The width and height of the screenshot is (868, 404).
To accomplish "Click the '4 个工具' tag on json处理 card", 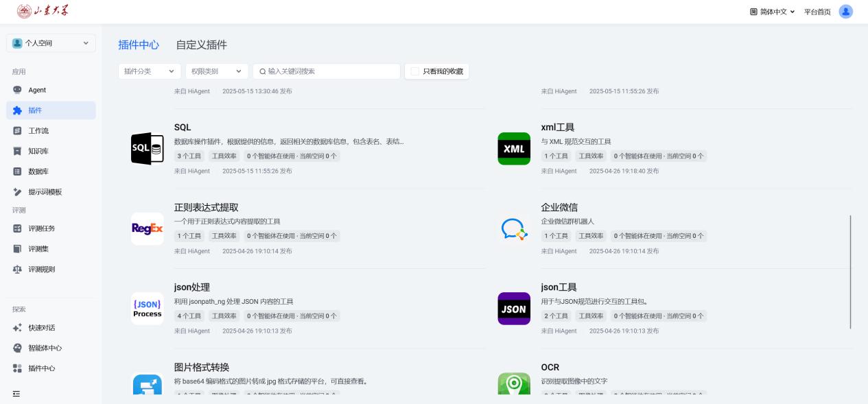I will pyautogui.click(x=190, y=316).
